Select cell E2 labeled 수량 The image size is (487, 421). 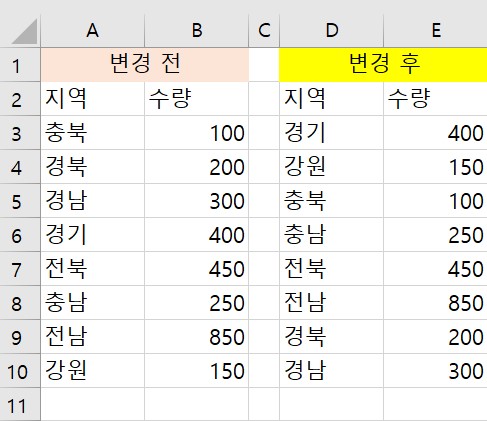point(436,99)
